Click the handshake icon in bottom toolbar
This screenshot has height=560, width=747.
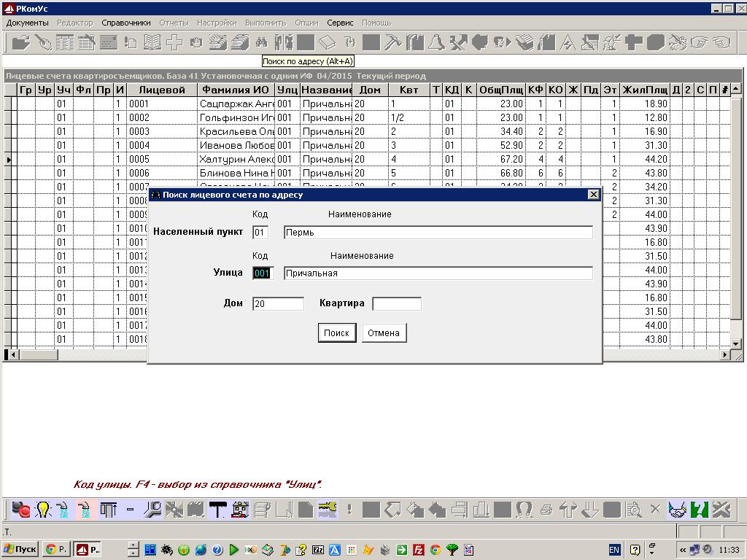[x=677, y=509]
